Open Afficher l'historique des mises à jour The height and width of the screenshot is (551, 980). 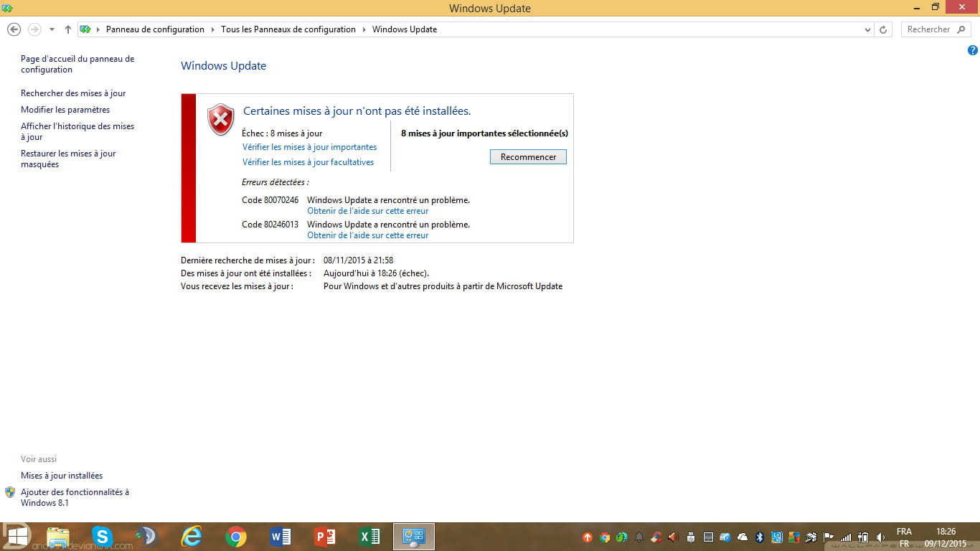[77, 131]
